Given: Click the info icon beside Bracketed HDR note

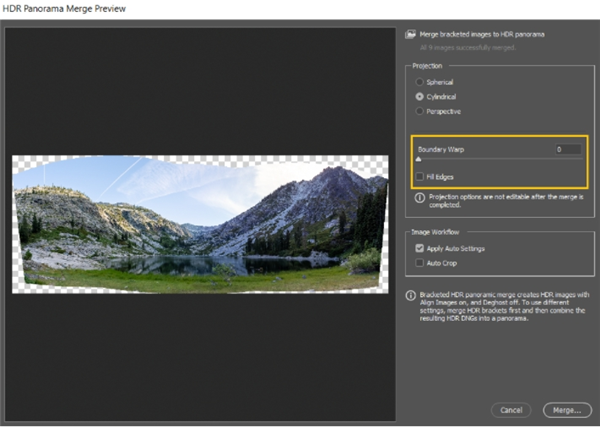Looking at the screenshot, I should (x=410, y=296).
